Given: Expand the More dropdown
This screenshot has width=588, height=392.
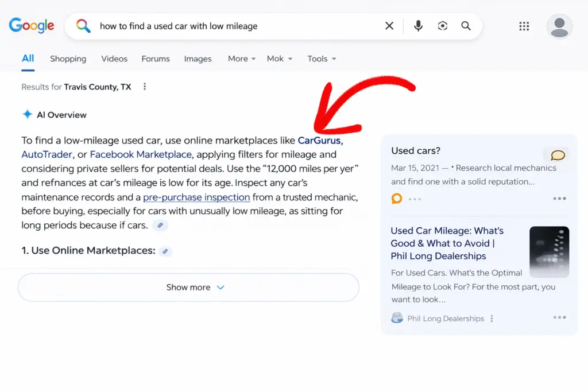Looking at the screenshot, I should point(242,59).
